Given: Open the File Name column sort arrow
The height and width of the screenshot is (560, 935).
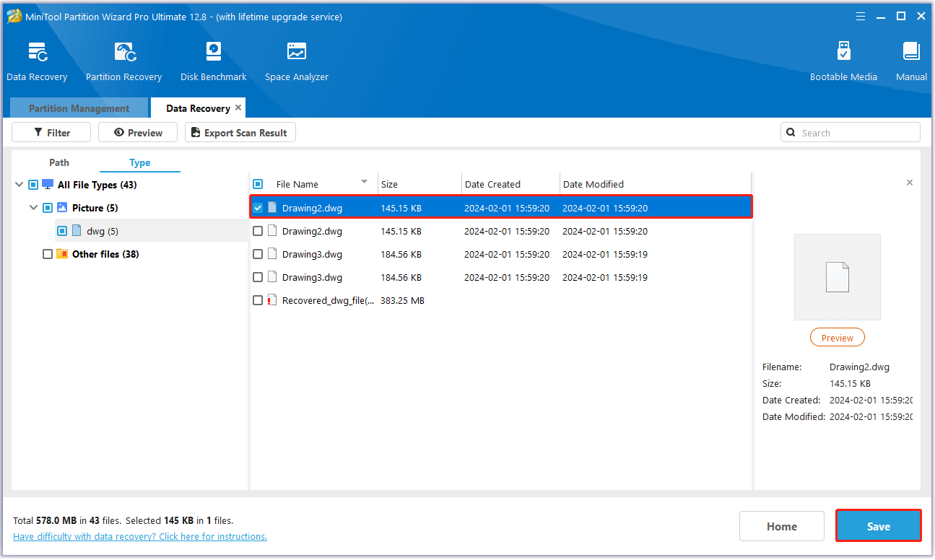Looking at the screenshot, I should [x=365, y=182].
